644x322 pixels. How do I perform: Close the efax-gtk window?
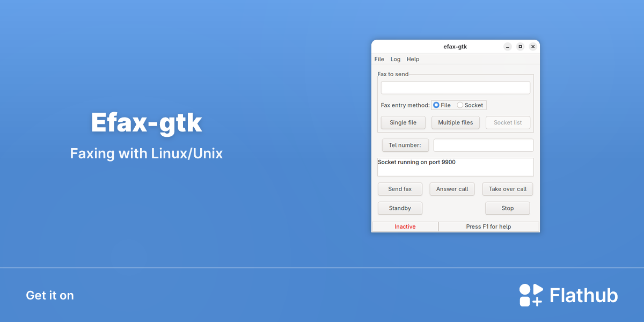(x=533, y=47)
